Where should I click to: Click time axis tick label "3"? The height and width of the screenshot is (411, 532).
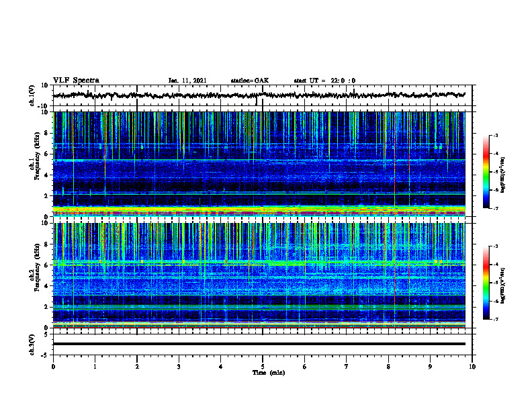179,367
